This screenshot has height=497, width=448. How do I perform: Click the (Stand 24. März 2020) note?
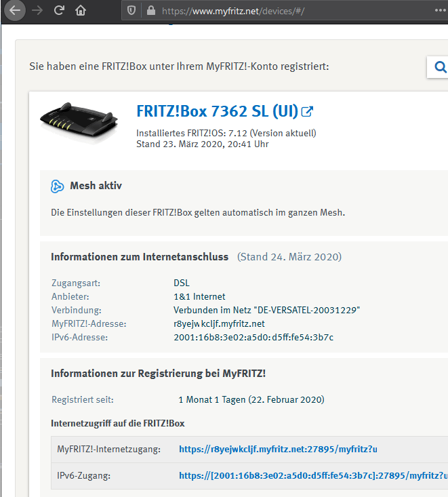coord(289,257)
